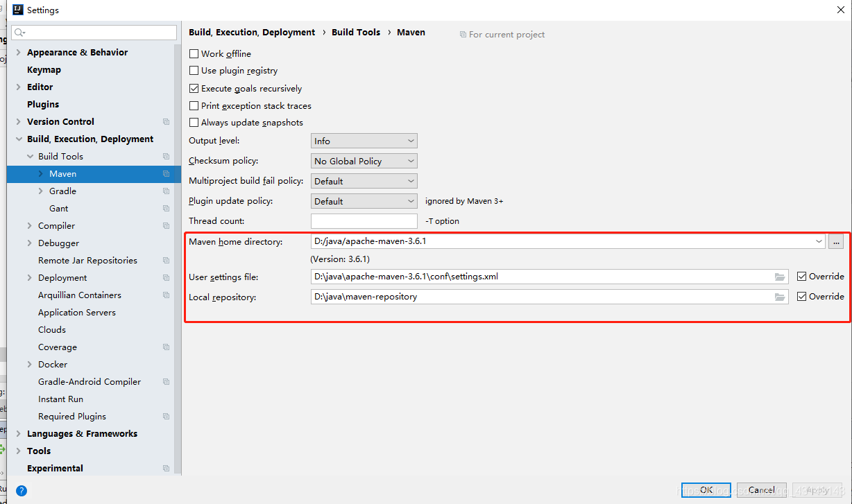Screen dimensions: 852x504
Task: Toggle Use plugin registry checkbox
Action: (194, 71)
